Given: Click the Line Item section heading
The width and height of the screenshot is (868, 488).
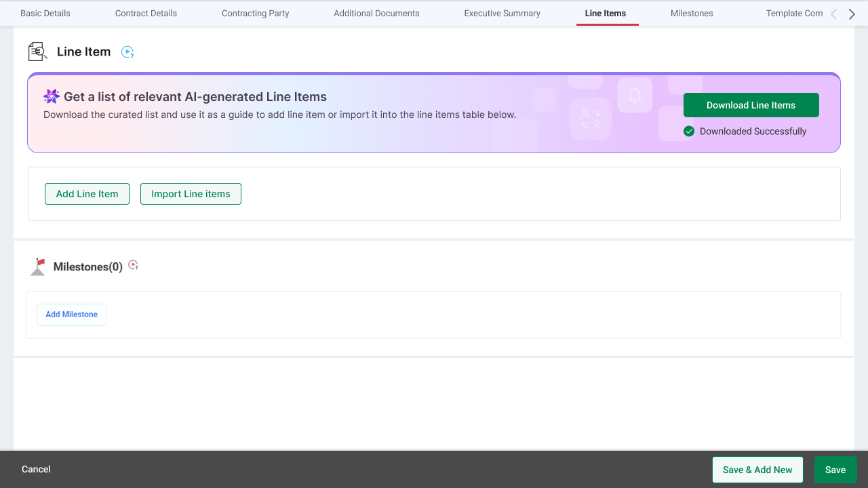Looking at the screenshot, I should pyautogui.click(x=83, y=52).
